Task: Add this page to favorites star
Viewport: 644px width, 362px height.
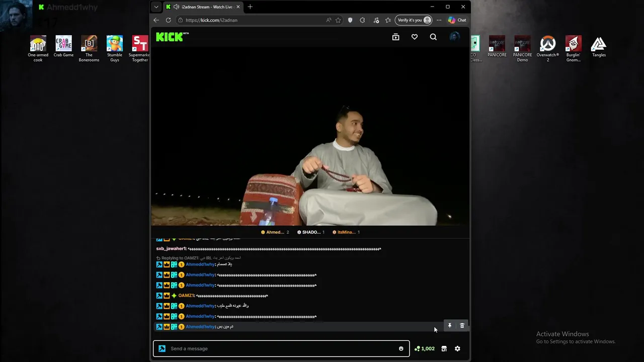Action: (338, 20)
